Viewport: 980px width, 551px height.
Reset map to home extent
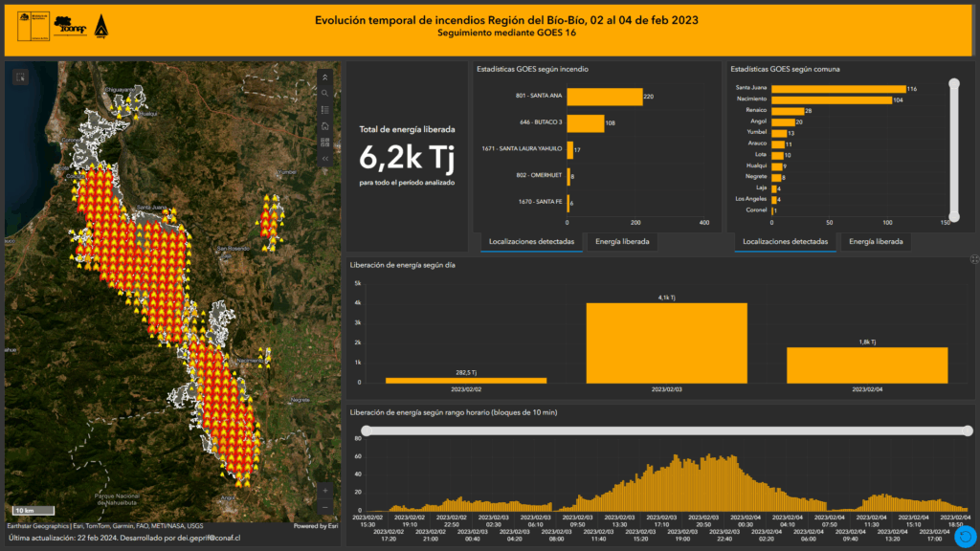pyautogui.click(x=325, y=125)
